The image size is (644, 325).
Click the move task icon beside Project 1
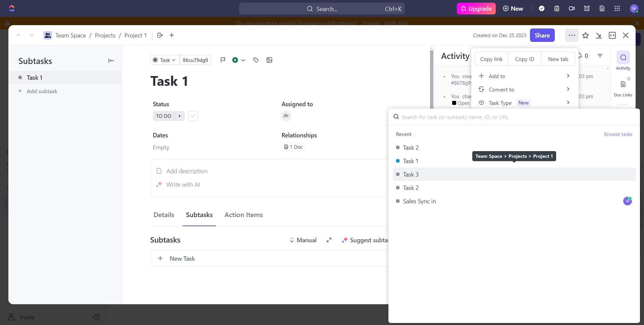coord(160,35)
